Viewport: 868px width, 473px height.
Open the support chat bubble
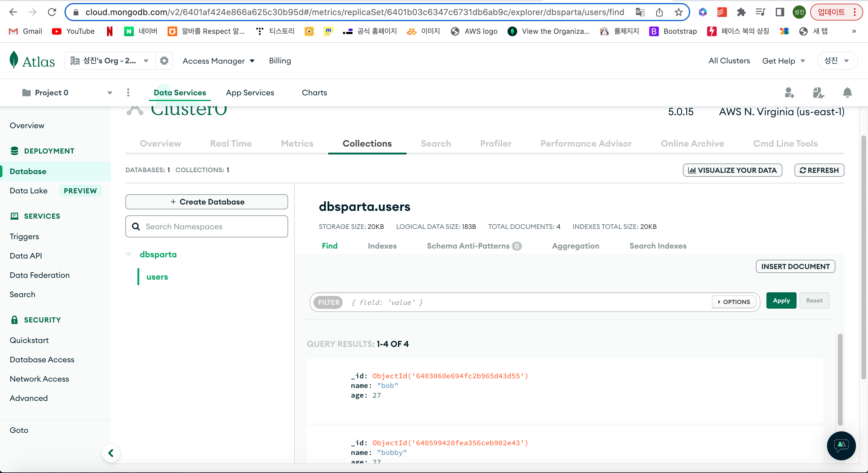(841, 445)
